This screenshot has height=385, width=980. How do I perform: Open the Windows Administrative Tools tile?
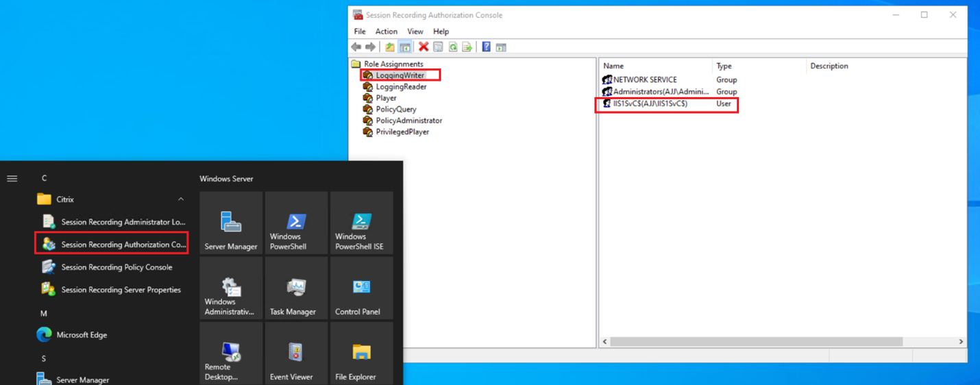[231, 288]
